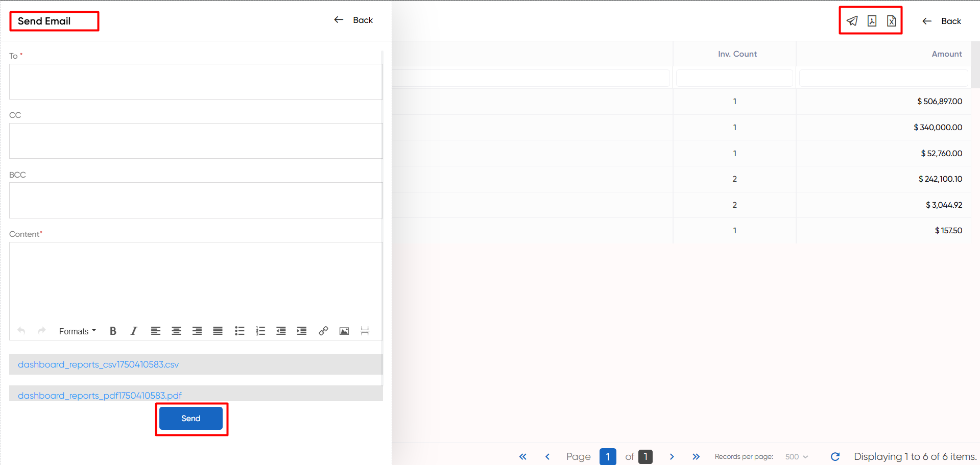
Task: Export report as PDF icon
Action: 872,21
